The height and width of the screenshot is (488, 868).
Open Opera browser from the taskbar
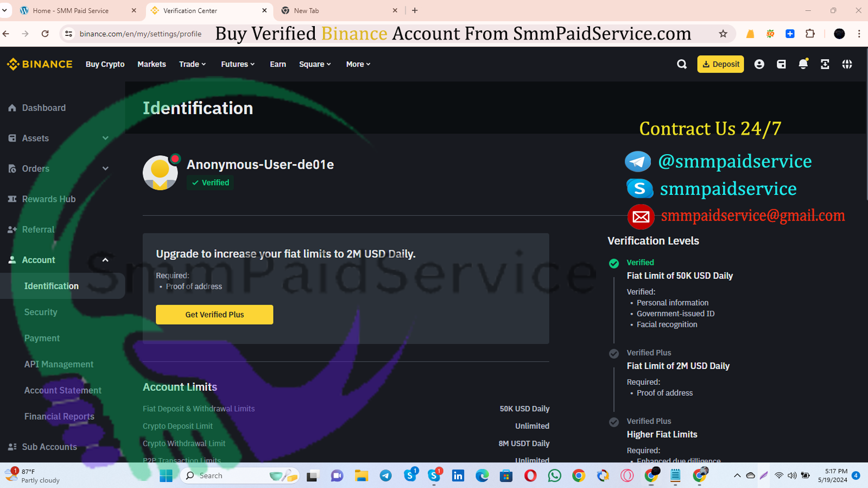tap(530, 476)
